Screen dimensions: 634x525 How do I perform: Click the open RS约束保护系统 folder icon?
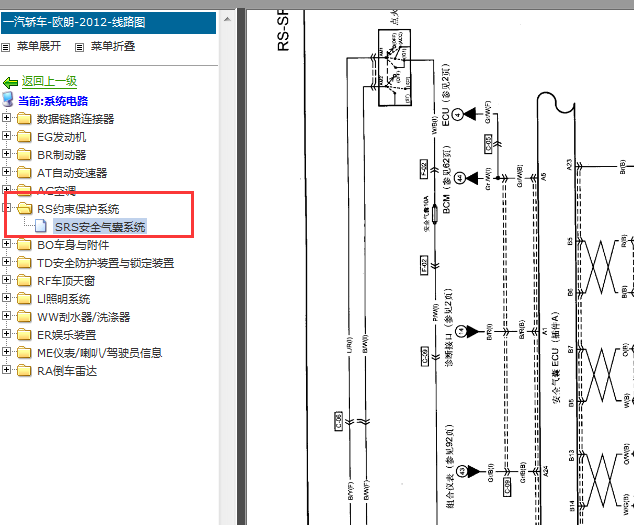point(25,208)
